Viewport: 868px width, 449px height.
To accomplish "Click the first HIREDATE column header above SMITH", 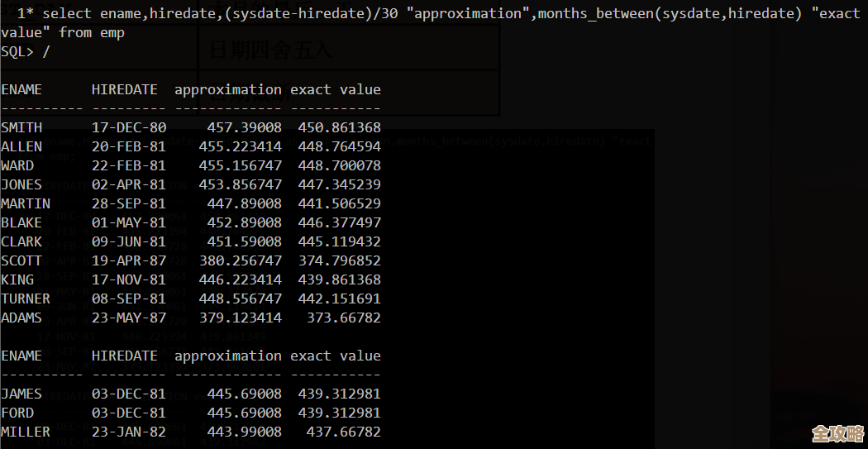I will point(124,89).
